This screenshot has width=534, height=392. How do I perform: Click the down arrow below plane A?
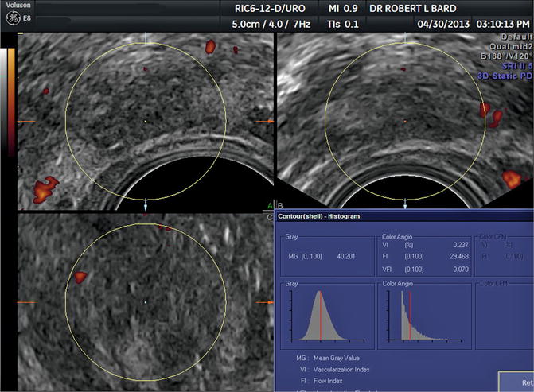coord(146,206)
